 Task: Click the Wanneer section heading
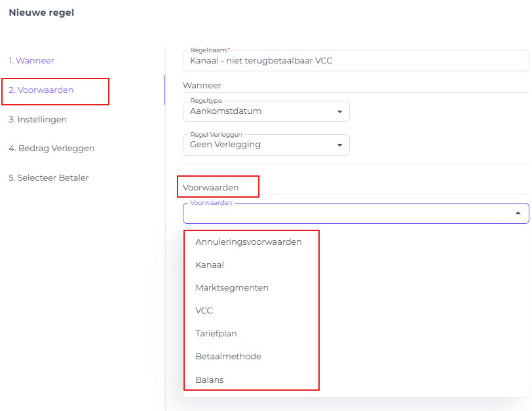tap(202, 86)
